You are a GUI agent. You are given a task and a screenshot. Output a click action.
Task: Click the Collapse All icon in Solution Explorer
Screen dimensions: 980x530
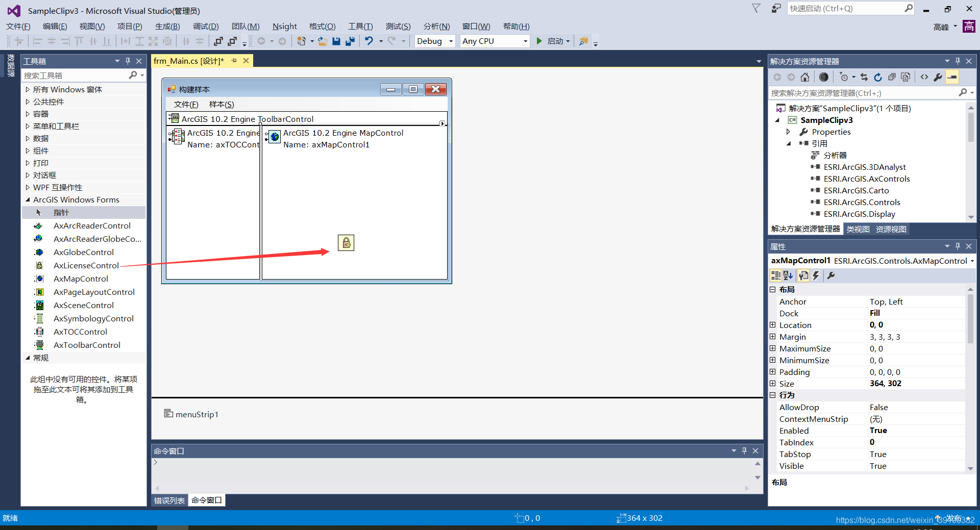click(x=892, y=77)
